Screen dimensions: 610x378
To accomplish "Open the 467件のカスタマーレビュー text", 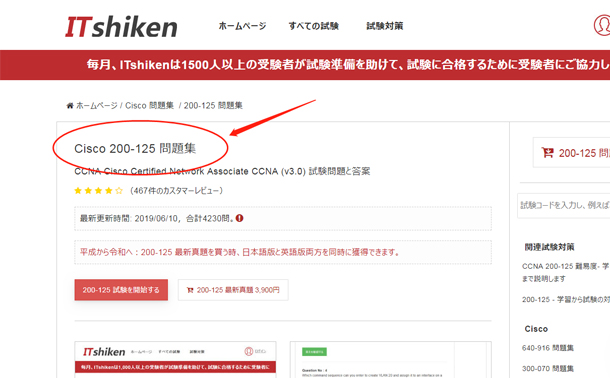I will pos(177,191).
